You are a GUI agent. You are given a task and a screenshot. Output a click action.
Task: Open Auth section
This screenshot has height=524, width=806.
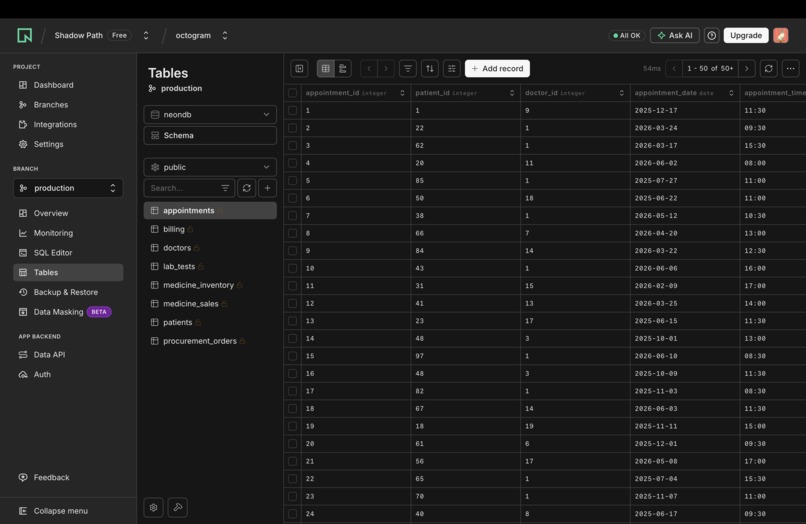point(68,374)
